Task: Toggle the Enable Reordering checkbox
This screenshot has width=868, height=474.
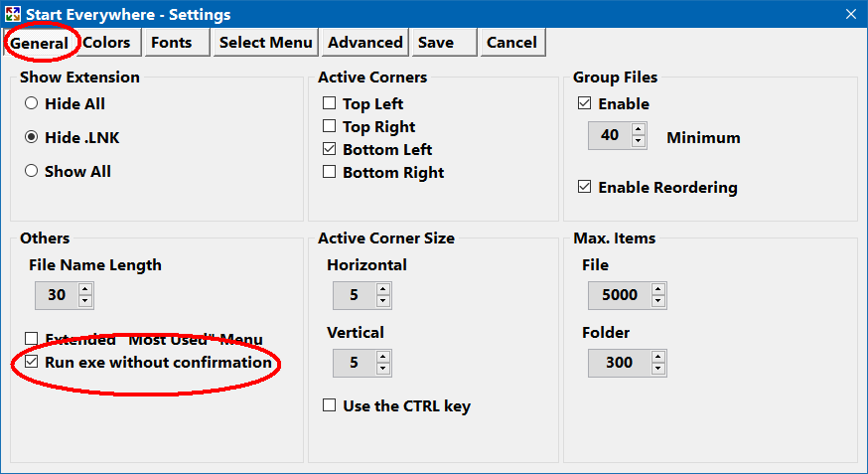Action: (x=585, y=187)
